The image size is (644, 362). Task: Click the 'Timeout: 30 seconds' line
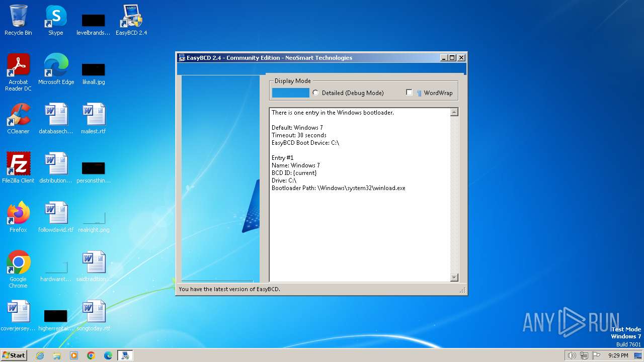click(299, 135)
